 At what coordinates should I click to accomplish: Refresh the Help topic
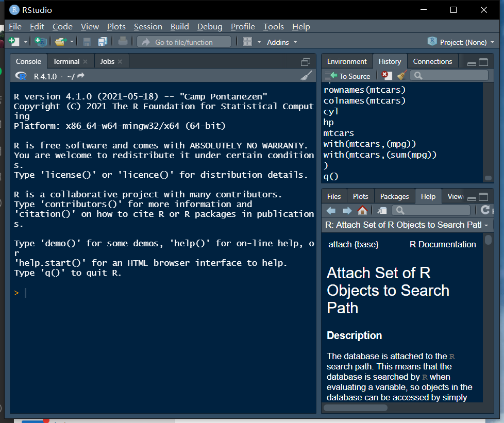[484, 210]
